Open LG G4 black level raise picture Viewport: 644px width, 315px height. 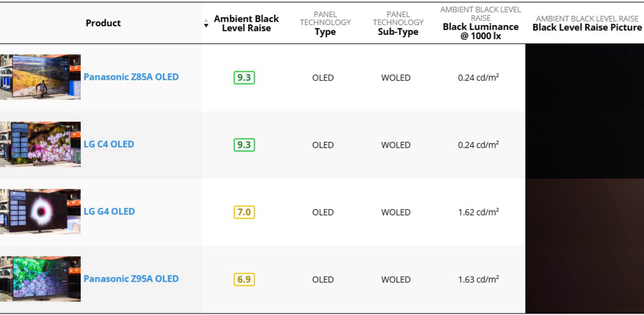(584, 212)
